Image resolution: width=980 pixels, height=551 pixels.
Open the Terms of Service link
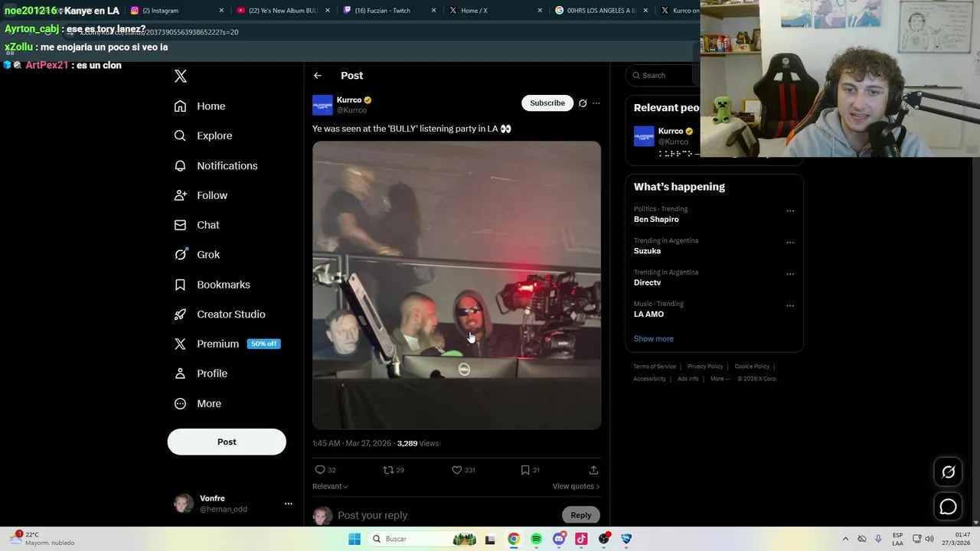click(655, 367)
